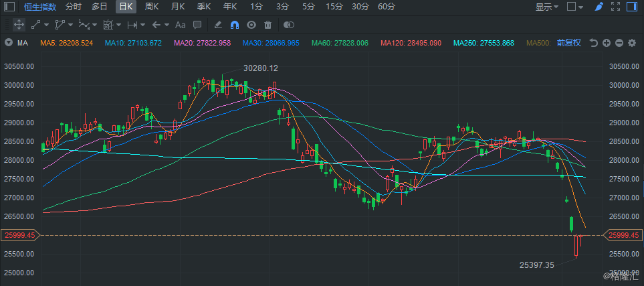
Task: Delete drawings with trash can icon
Action: (268, 25)
